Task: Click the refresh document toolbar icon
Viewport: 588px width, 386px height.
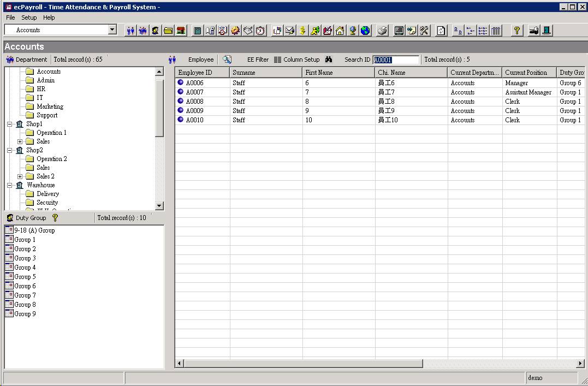Action: (441, 31)
